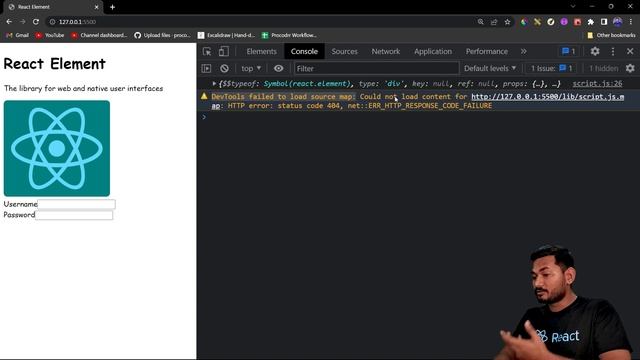Open the script.js.map URL in warning
This screenshot has width=640, height=360.
(x=547, y=97)
